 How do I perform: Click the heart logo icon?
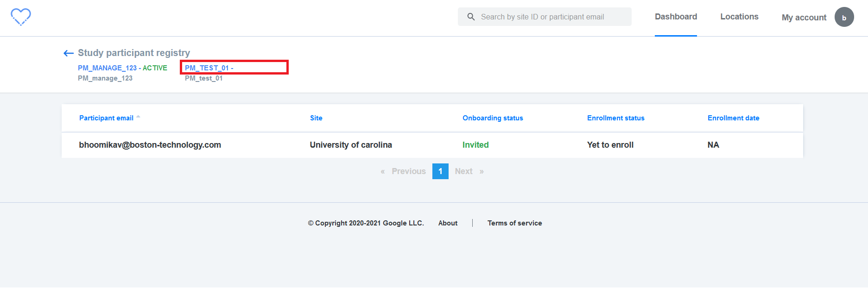[21, 17]
